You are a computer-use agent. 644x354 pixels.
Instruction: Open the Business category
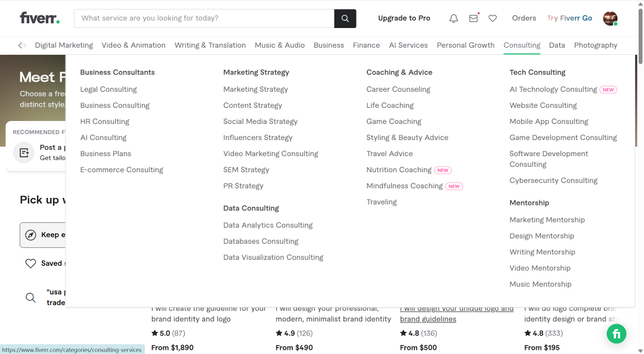tap(329, 45)
